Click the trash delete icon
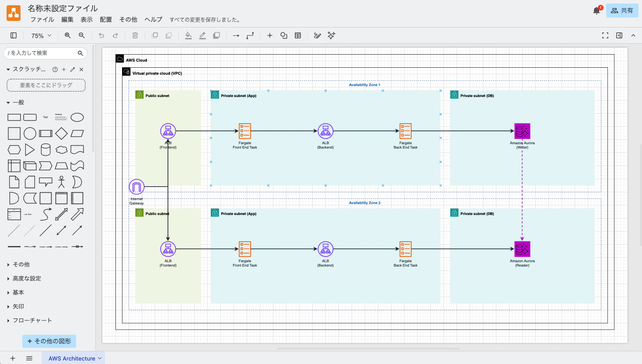Viewport: 642px width, 364px height. pyautogui.click(x=135, y=35)
